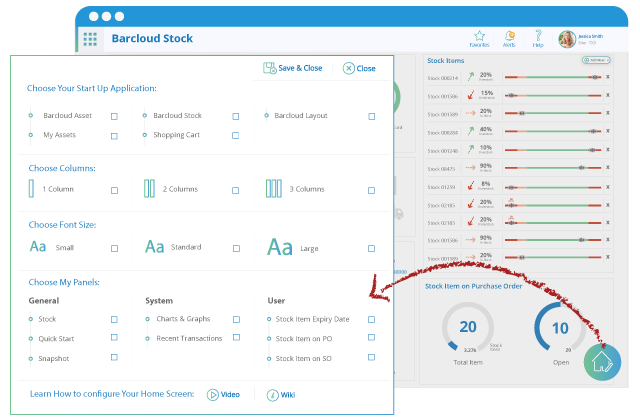Viewport: 640px width, 419px height.
Task: Click the Stock 000214 level slider handle
Action: point(595,77)
